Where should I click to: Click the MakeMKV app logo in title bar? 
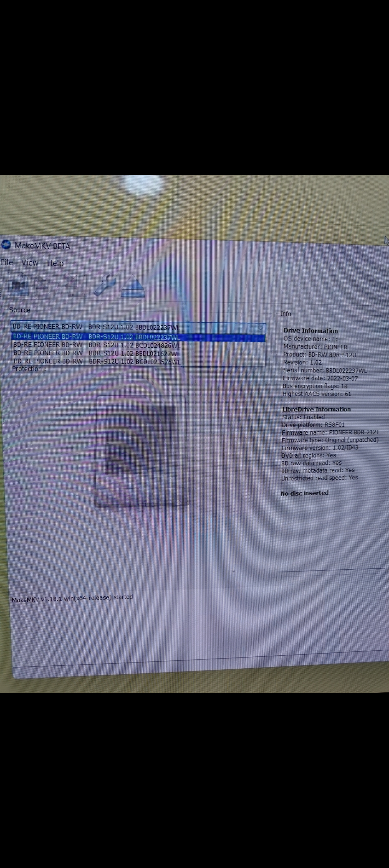click(6, 245)
